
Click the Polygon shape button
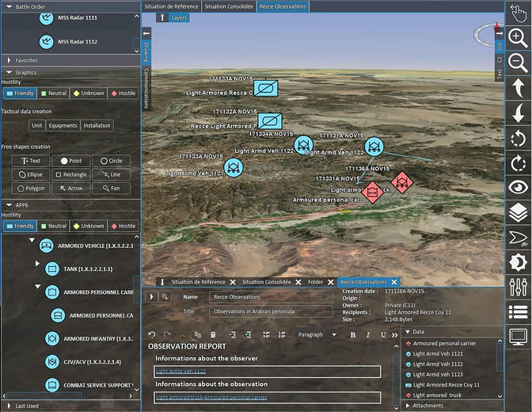tap(31, 189)
